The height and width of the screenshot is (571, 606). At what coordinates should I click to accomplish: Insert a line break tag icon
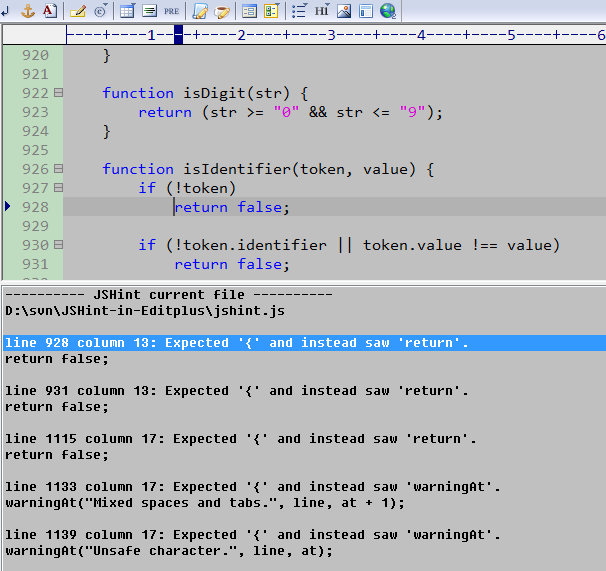click(5, 11)
